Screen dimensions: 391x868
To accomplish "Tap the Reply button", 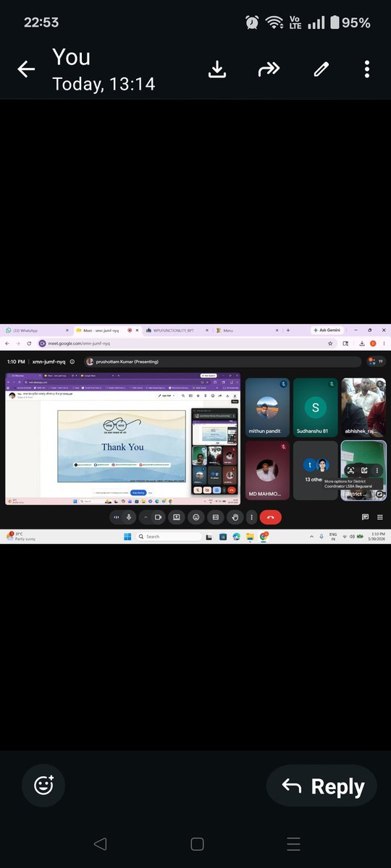I will [321, 786].
